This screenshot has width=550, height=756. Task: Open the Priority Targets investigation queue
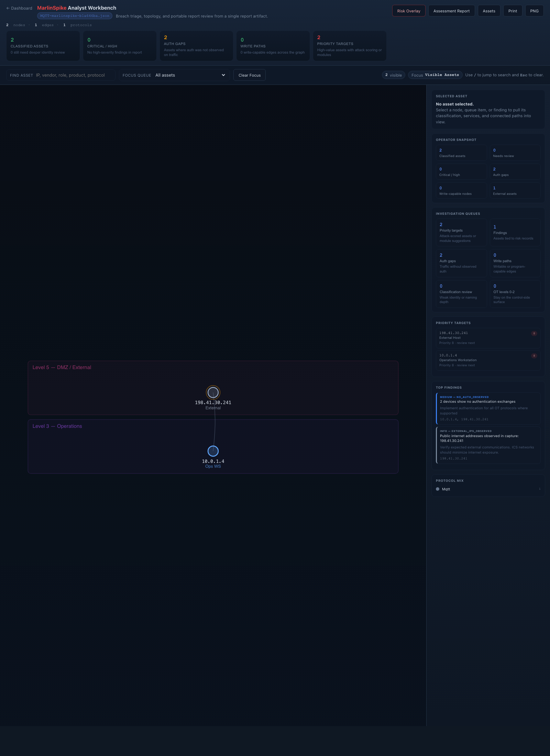(x=461, y=233)
